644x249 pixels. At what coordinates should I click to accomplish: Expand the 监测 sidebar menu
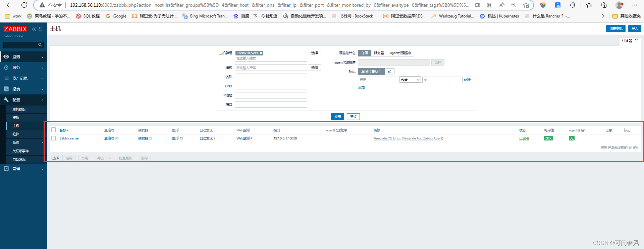[23, 57]
